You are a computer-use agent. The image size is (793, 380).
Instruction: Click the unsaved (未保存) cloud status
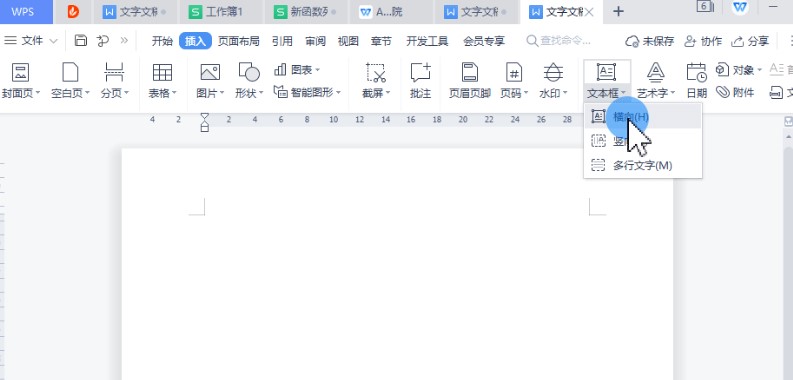(650, 41)
